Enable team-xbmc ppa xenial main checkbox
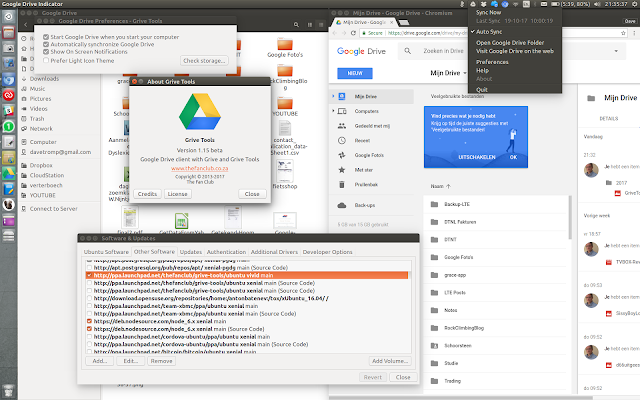 (x=89, y=306)
